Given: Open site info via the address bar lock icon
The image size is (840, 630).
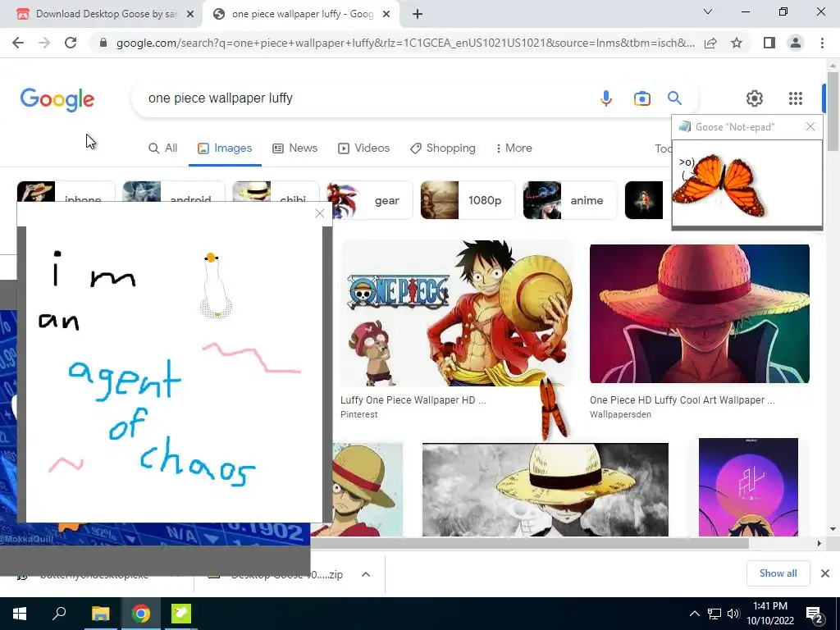Looking at the screenshot, I should pos(103,43).
